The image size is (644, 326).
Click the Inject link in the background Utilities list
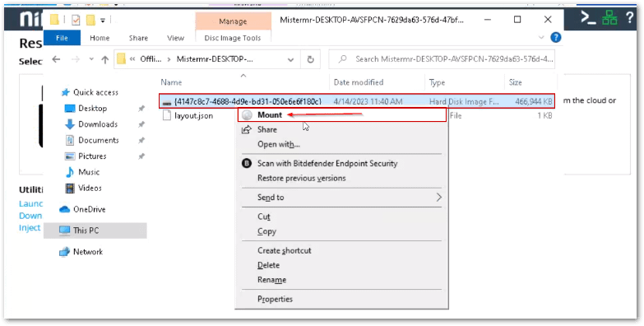tap(30, 228)
